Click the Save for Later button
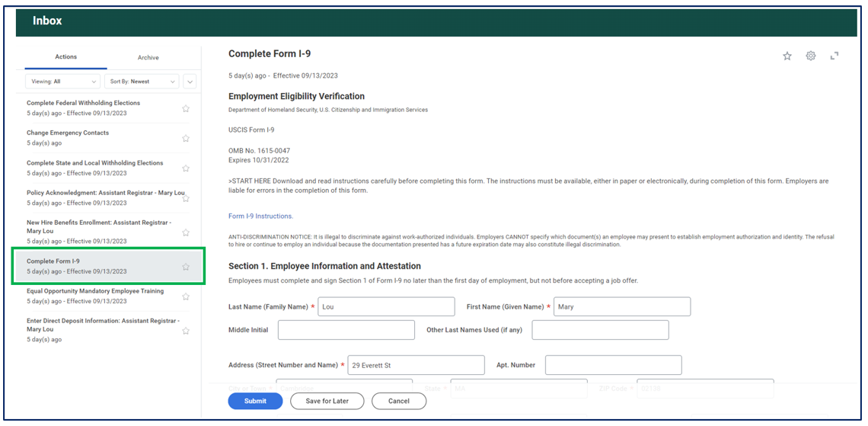 click(x=327, y=401)
